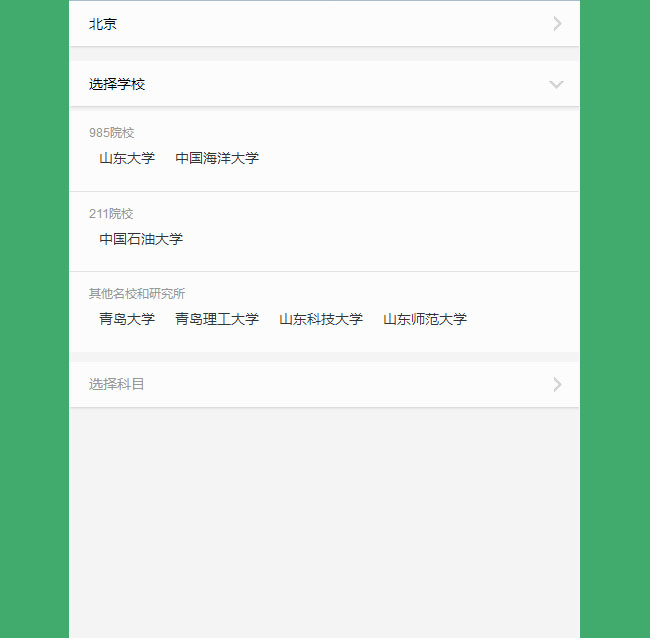This screenshot has width=650, height=638.
Task: Collapse the 选择学校 dropdown chevron
Action: (557, 84)
